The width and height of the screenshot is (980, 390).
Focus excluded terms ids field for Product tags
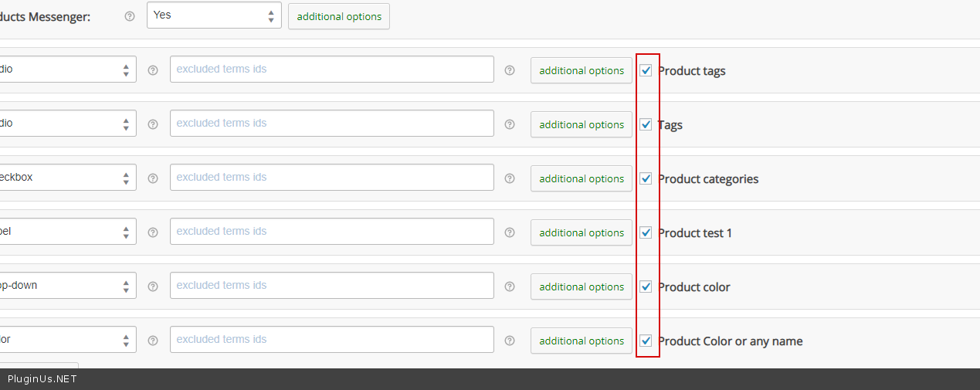click(332, 70)
